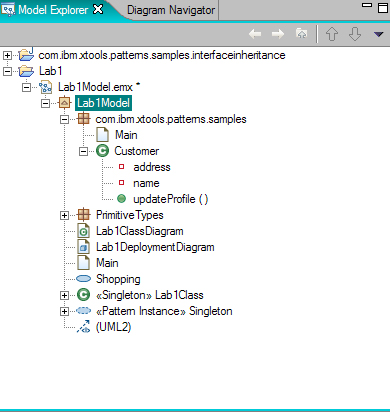Screen dimensions: 390x412
Task: Click the Lab1 open folder icon
Action: pos(26,71)
